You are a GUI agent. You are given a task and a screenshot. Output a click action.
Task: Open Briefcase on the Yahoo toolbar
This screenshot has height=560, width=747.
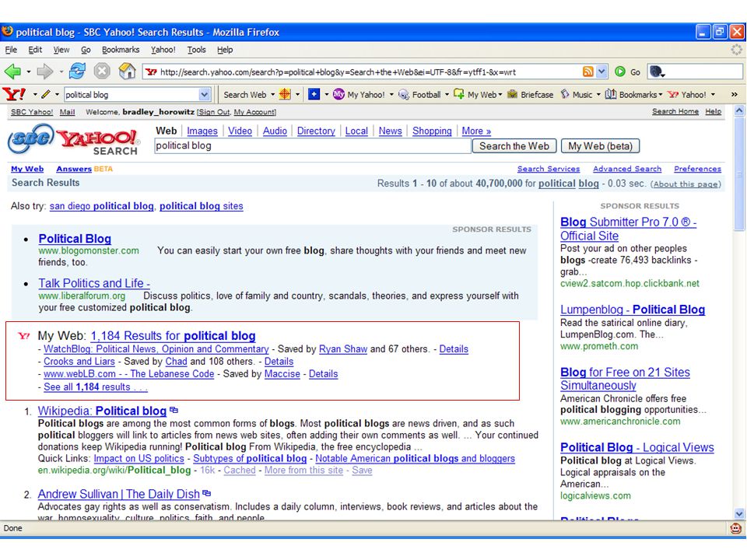530,95
